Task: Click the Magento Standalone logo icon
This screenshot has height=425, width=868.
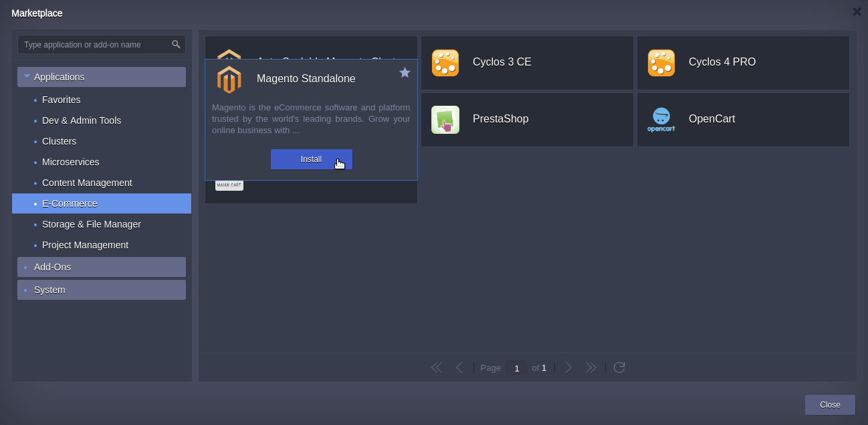Action: point(229,80)
